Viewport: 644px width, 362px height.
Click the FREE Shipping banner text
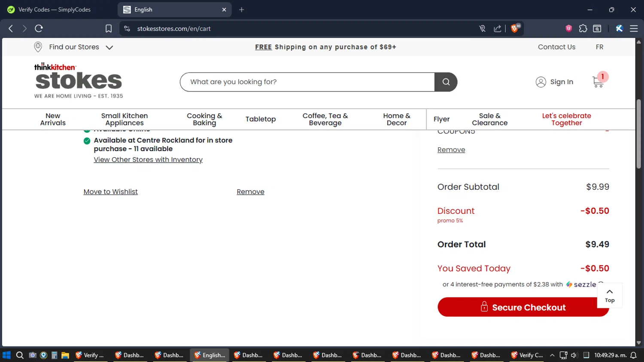[325, 47]
